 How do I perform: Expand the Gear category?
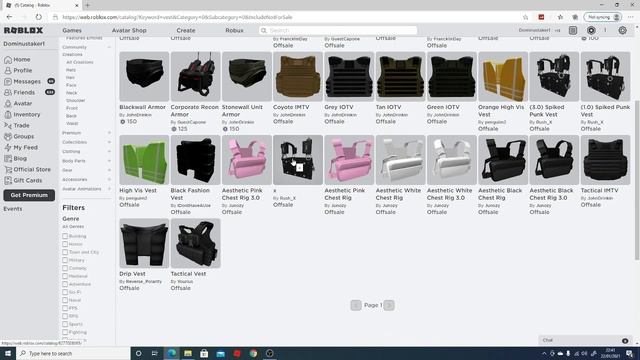(109, 170)
